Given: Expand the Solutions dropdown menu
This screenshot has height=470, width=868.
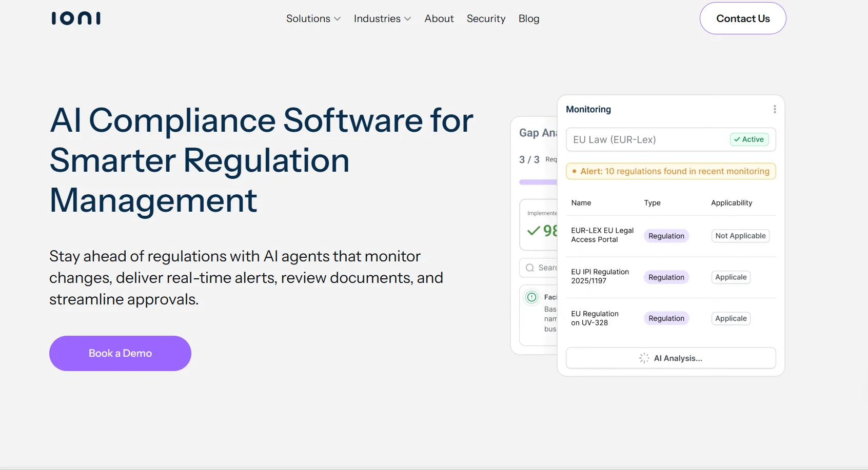Looking at the screenshot, I should 313,19.
